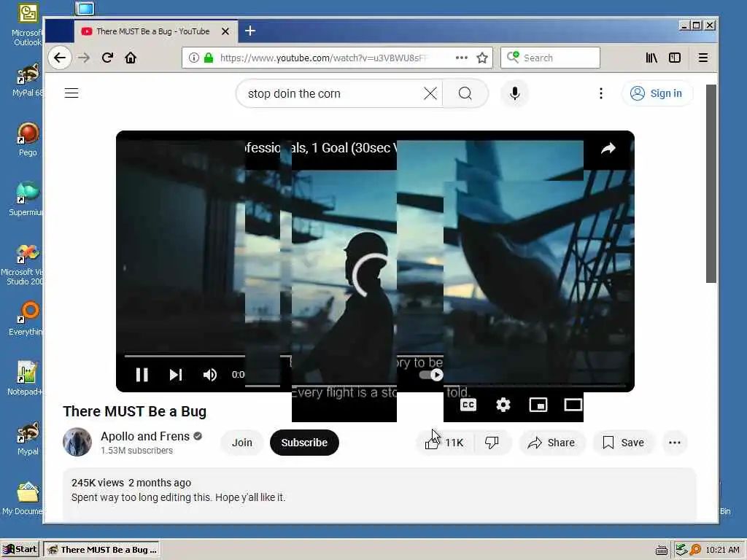
Task: Mute the video volume
Action: coord(209,375)
